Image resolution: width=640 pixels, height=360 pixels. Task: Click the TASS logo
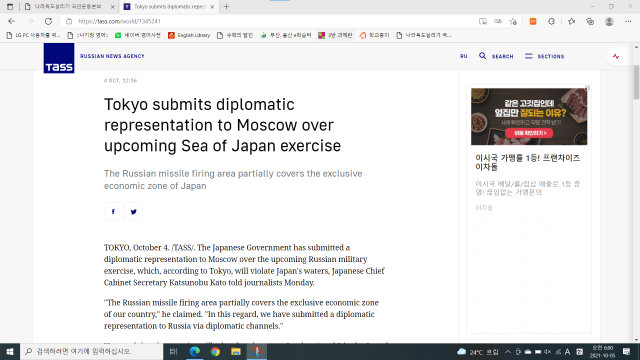click(x=59, y=58)
